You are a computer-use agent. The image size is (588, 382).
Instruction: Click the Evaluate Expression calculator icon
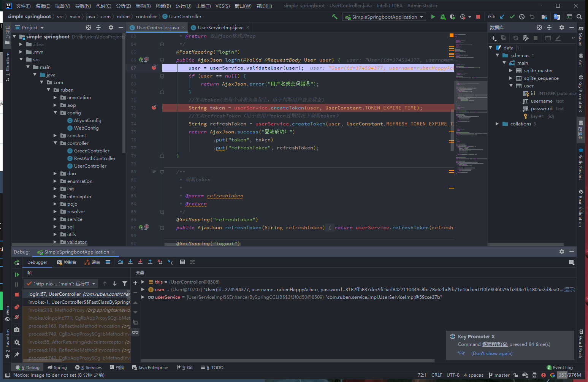point(182,262)
